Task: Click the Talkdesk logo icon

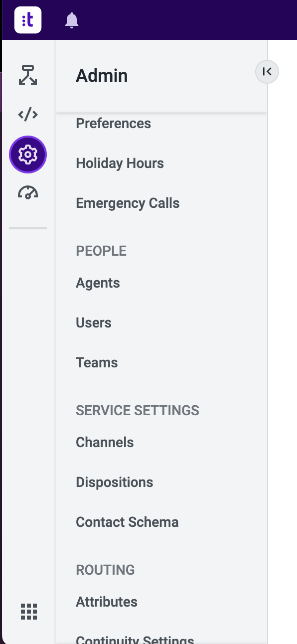Action: click(x=28, y=20)
